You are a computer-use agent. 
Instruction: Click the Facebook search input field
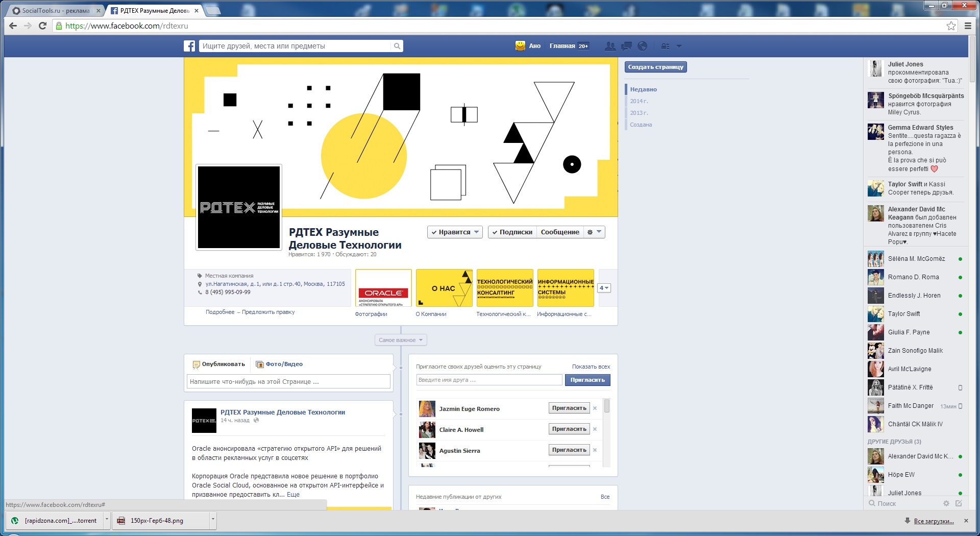pos(296,46)
